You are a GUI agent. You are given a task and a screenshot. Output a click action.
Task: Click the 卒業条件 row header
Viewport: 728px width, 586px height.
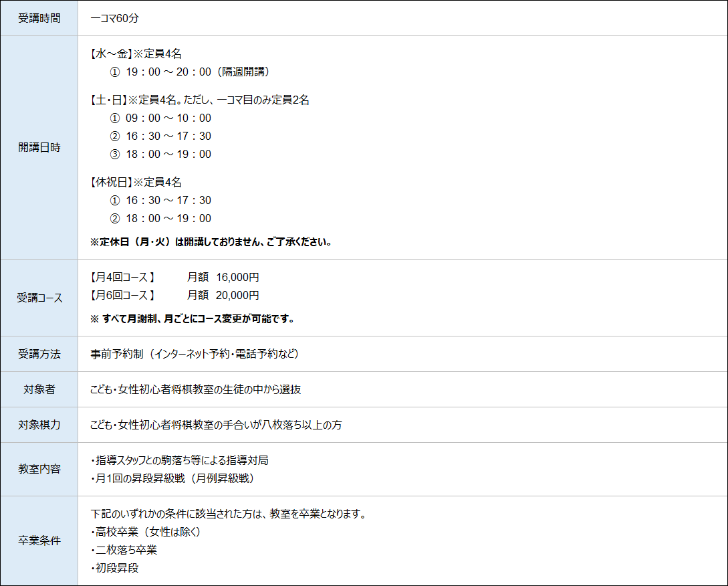39,541
